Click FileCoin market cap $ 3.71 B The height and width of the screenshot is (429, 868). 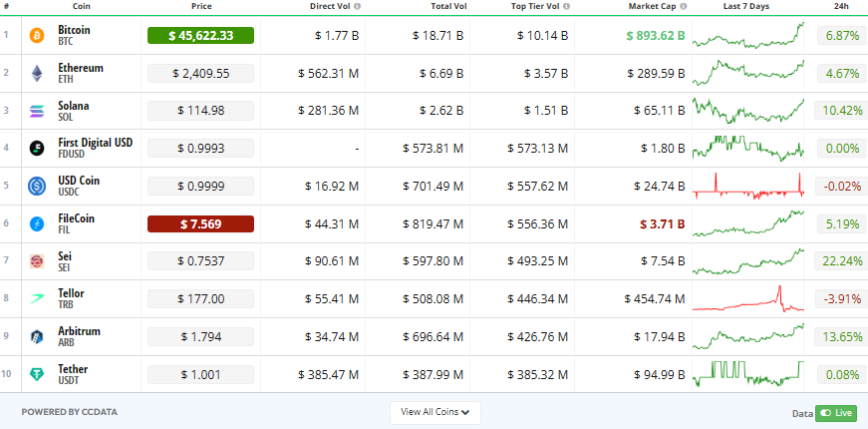tap(663, 223)
